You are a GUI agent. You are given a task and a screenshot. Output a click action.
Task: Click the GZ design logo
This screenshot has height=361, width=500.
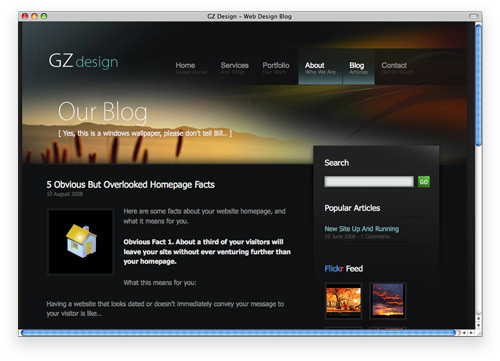83,61
